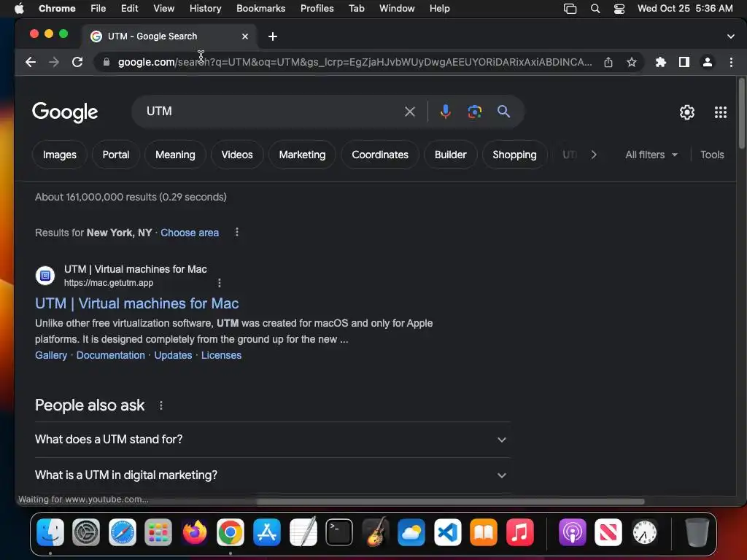Open the Google logo homepage

[x=65, y=112]
